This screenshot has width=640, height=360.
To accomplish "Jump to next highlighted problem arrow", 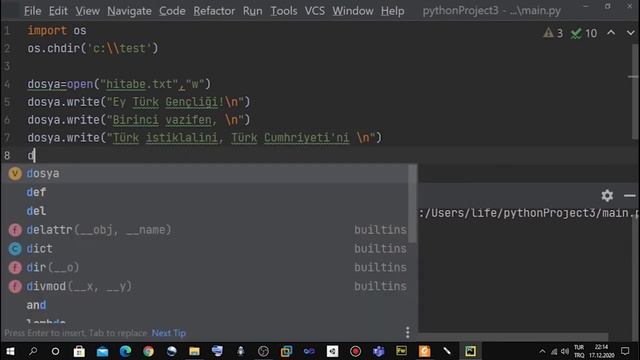I will 630,33.
